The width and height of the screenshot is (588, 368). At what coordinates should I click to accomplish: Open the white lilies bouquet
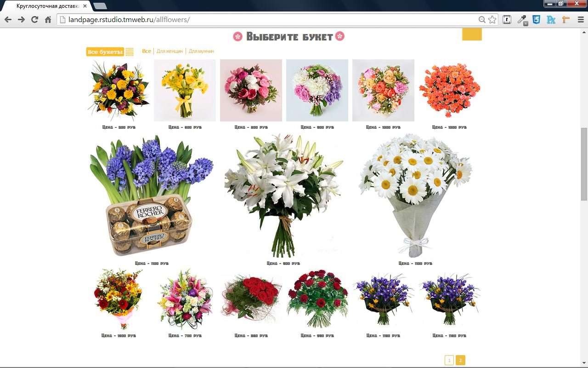(x=283, y=196)
